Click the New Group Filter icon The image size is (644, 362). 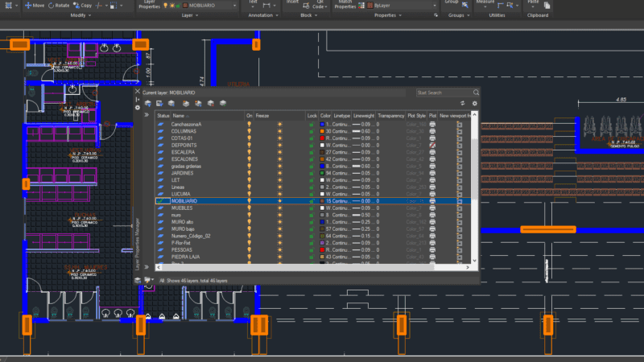[159, 104]
